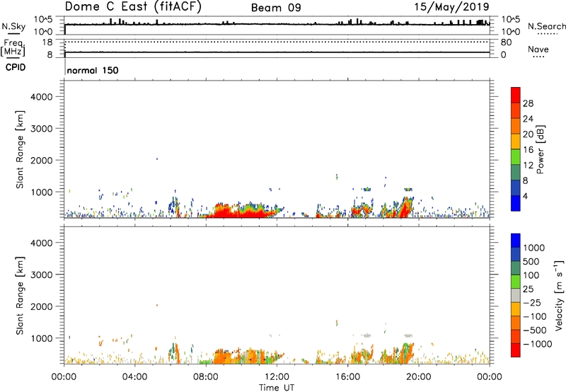Screen dimensions: 566x392
Task: Click the "16:00" time tick label
Action: coord(347,377)
